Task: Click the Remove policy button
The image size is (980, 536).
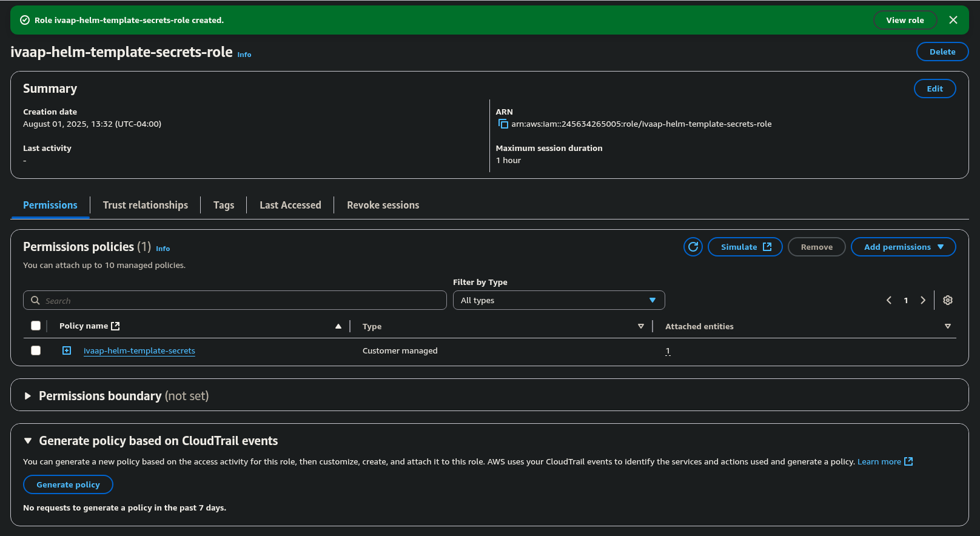Action: 816,247
